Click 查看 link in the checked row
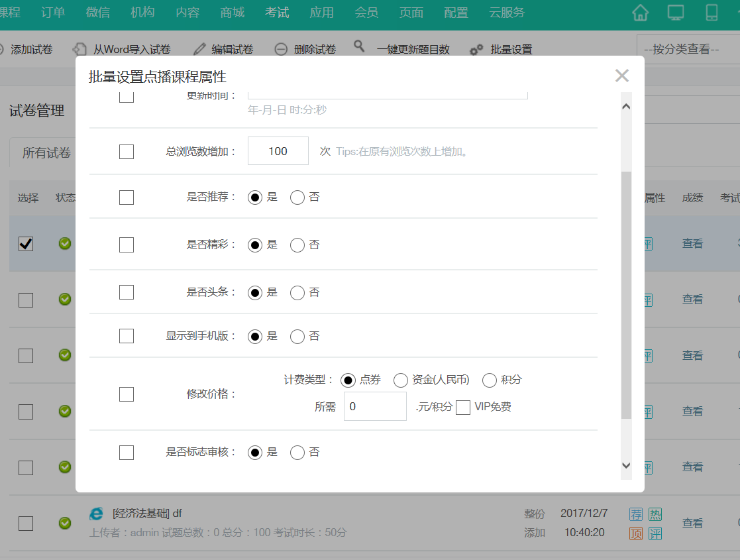Image resolution: width=740 pixels, height=560 pixels. click(x=692, y=244)
